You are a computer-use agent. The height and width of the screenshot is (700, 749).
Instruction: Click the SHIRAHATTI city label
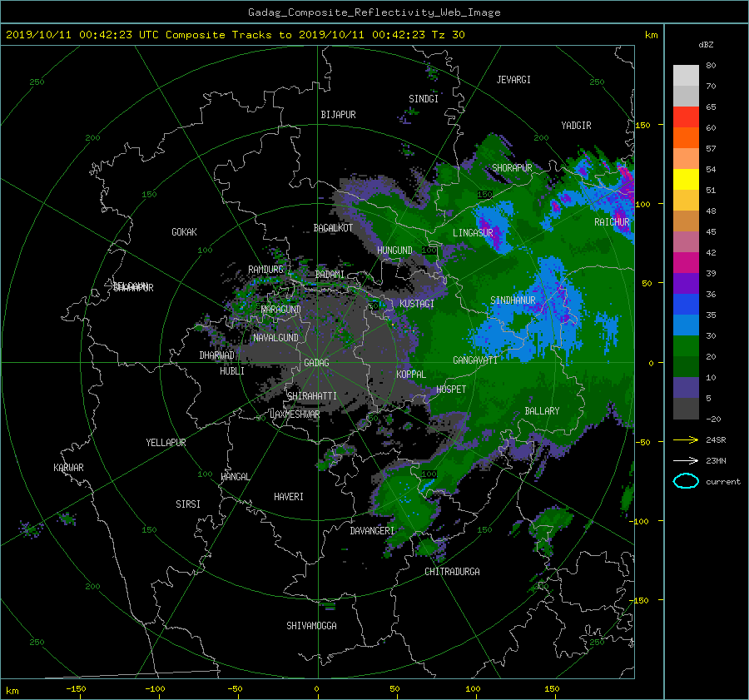point(312,396)
